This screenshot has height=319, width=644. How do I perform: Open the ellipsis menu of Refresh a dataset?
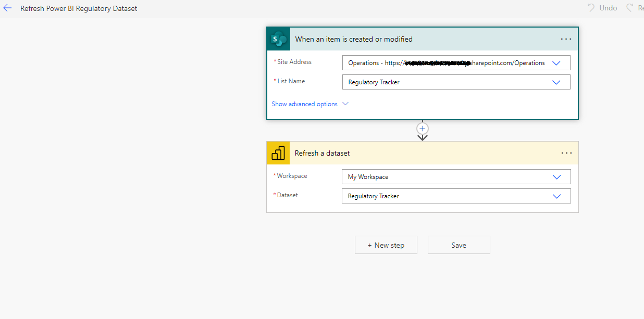tap(566, 153)
